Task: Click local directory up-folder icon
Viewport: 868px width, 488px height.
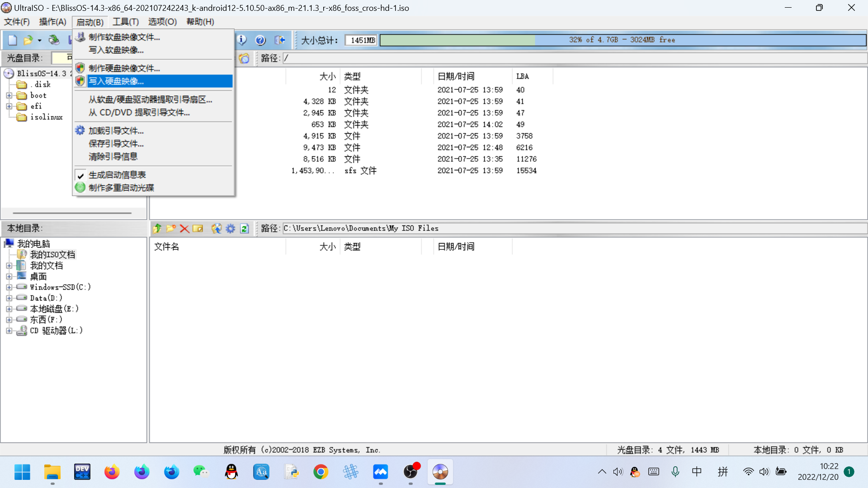Action: click(157, 229)
